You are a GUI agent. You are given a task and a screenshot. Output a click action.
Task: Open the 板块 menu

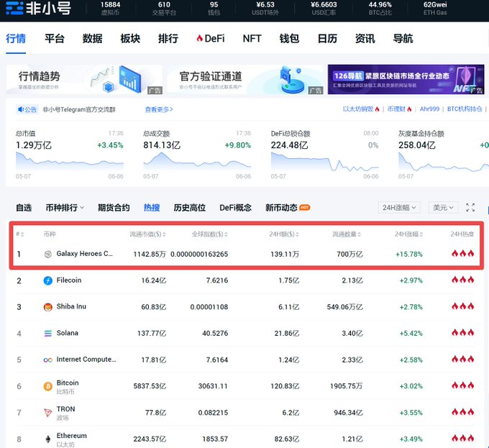point(130,39)
